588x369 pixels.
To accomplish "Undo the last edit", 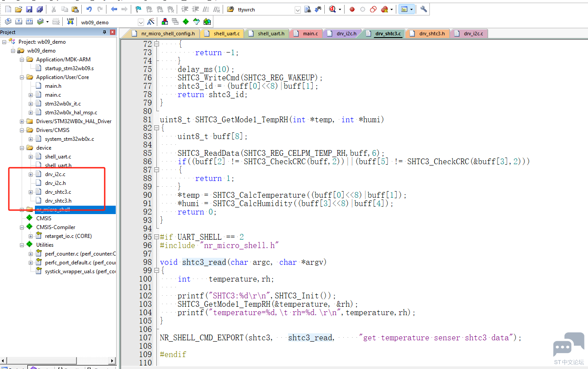I will 89,9.
